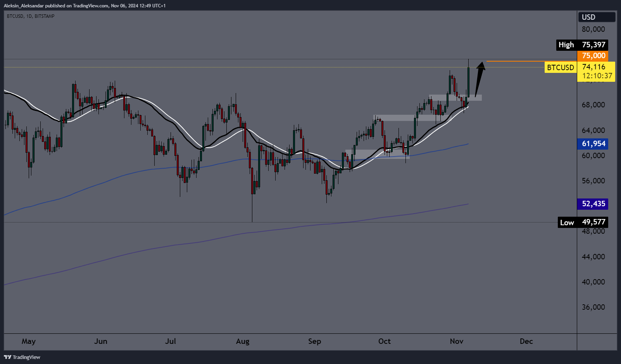Image resolution: width=621 pixels, height=364 pixels.
Task: Click the Sep label on time axis
Action: tap(314, 342)
